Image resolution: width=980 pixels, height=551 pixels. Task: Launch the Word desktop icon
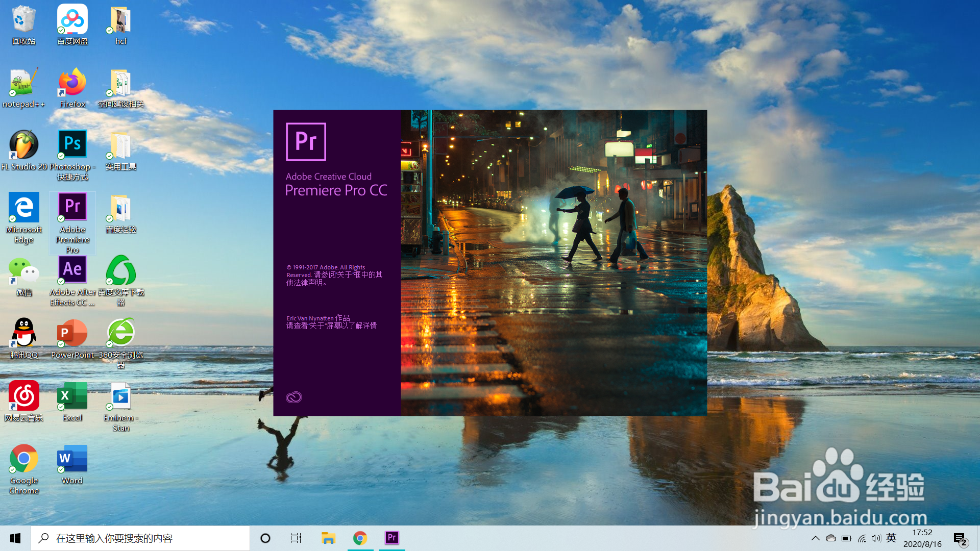(x=72, y=464)
